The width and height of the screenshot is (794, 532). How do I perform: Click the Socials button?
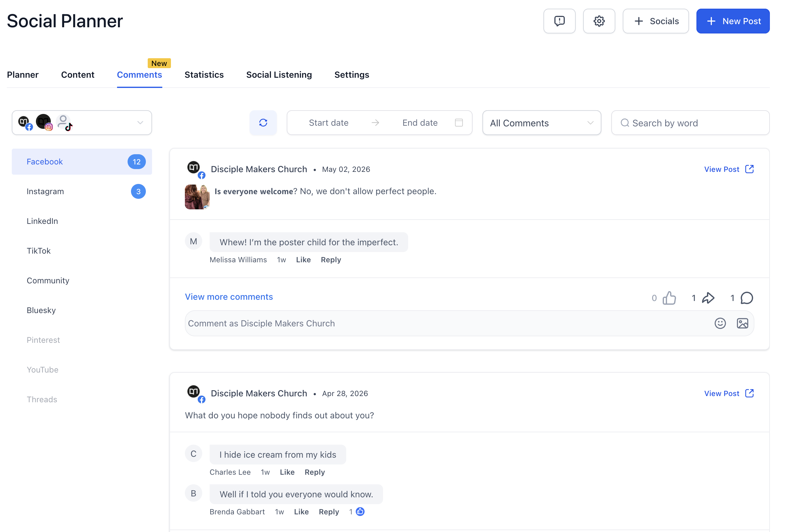tap(655, 21)
